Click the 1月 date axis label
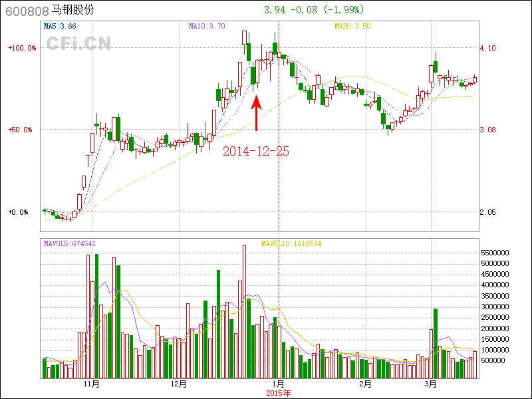 279,384
